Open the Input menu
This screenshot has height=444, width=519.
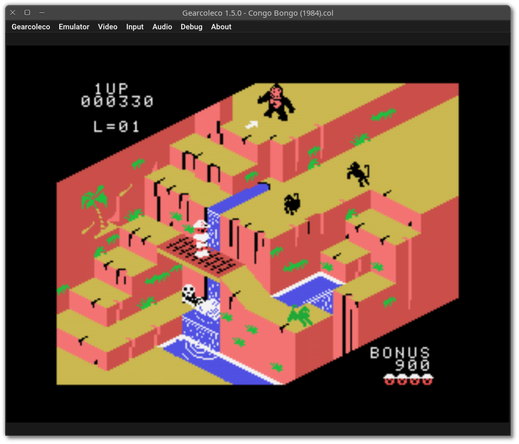(x=135, y=27)
